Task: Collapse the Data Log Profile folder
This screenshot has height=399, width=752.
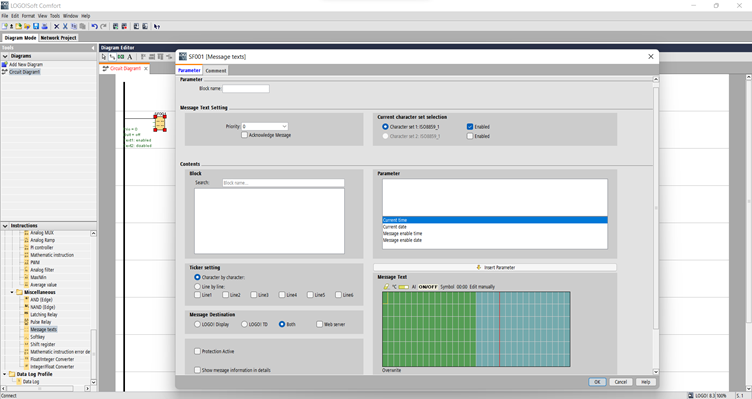Action: pos(5,374)
